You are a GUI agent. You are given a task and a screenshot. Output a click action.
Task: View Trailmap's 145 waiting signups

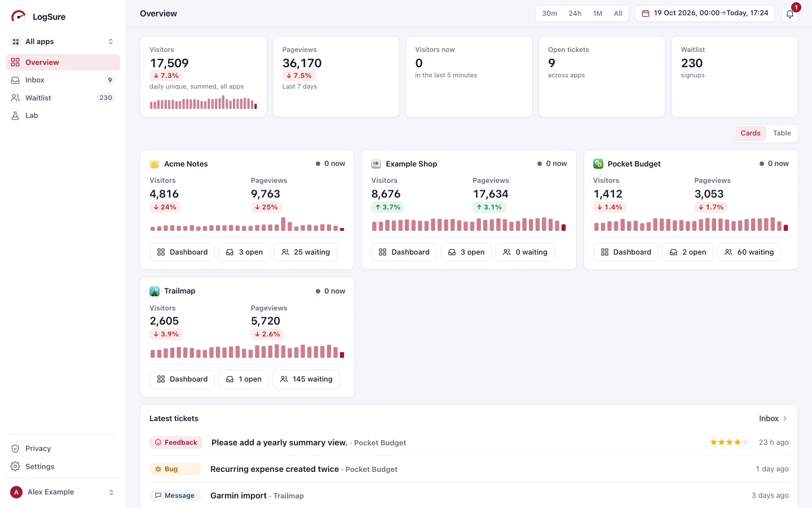coord(306,379)
